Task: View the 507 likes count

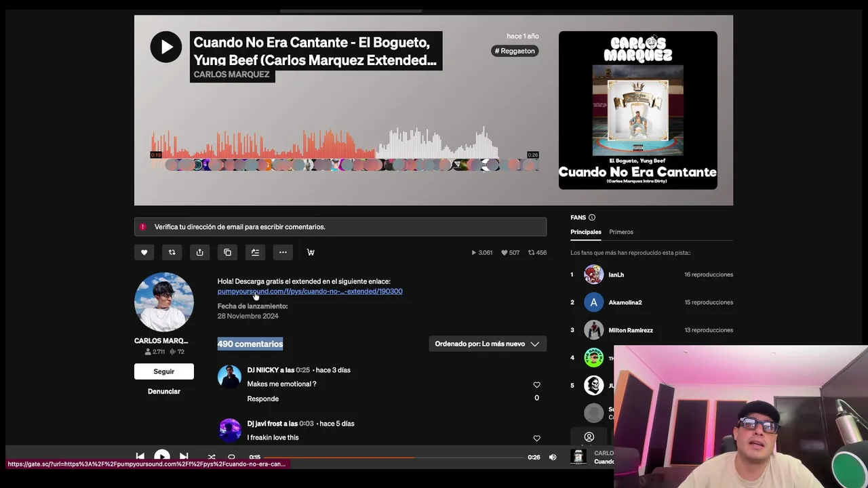Action: tap(510, 253)
